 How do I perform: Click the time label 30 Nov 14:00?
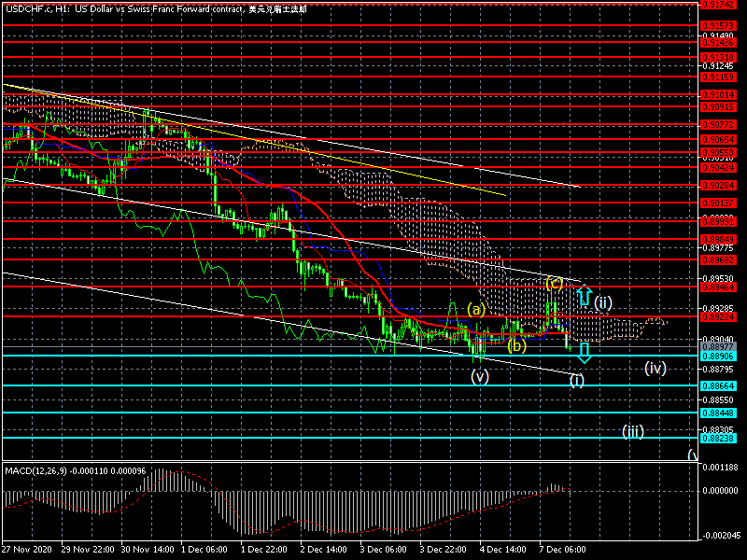pyautogui.click(x=148, y=550)
